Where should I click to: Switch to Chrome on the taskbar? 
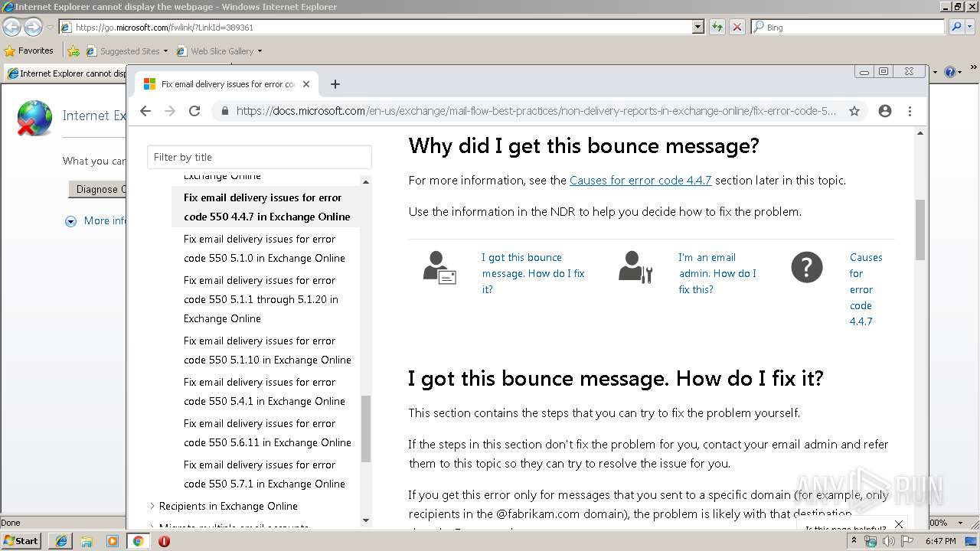point(139,541)
